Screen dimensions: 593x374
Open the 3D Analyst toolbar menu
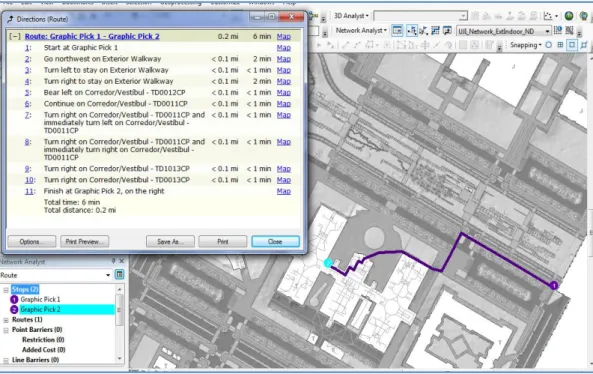(351, 16)
